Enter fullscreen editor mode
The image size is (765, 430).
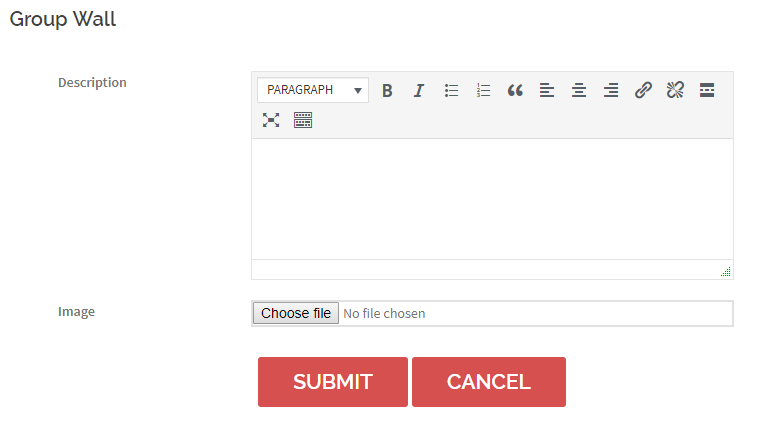(271, 120)
